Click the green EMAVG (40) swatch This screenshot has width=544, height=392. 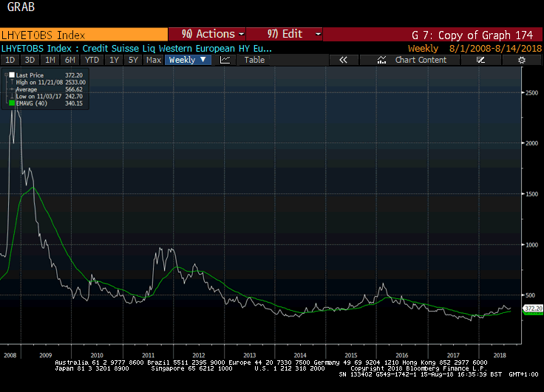pos(12,103)
